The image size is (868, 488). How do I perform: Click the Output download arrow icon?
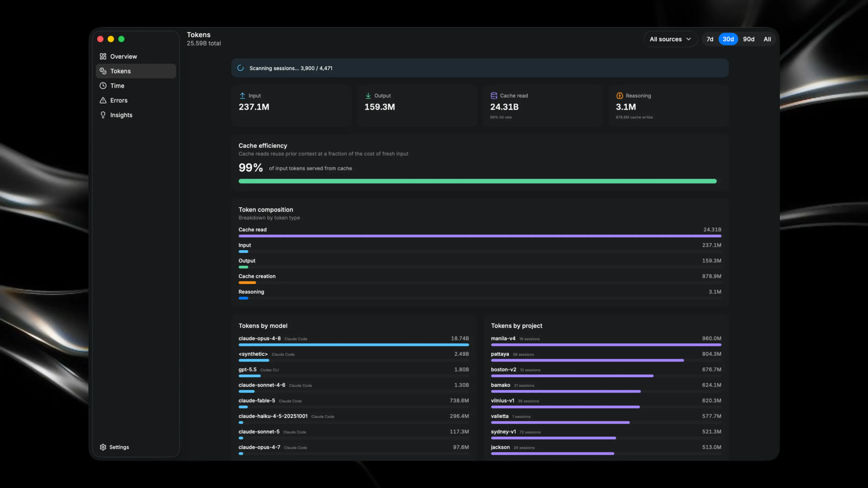[368, 96]
